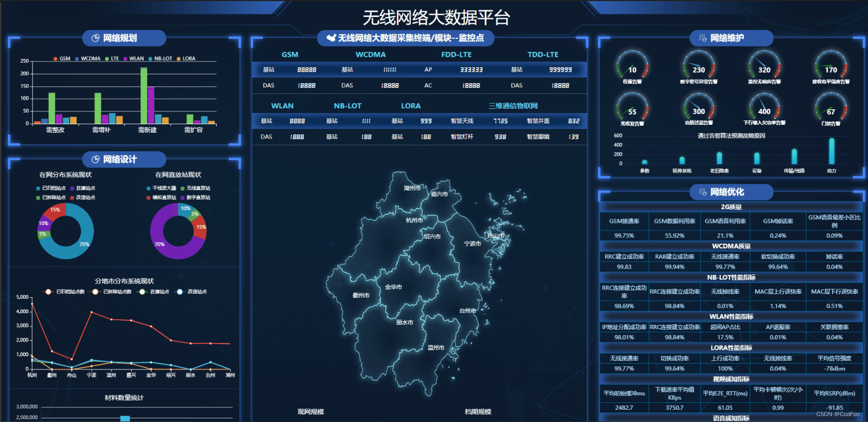The height and width of the screenshot is (422, 868).
Task: Click the 现网规模 label below the map
Action: coord(311,412)
